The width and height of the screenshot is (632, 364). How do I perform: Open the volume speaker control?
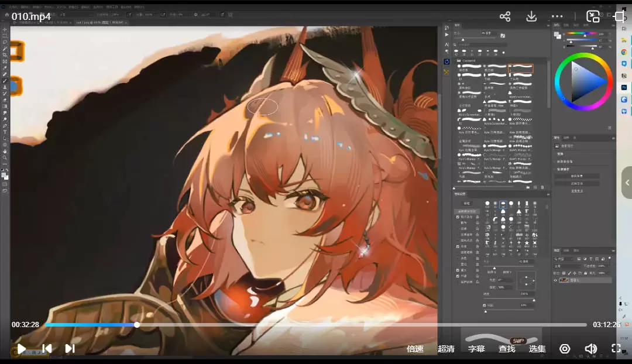tap(590, 349)
